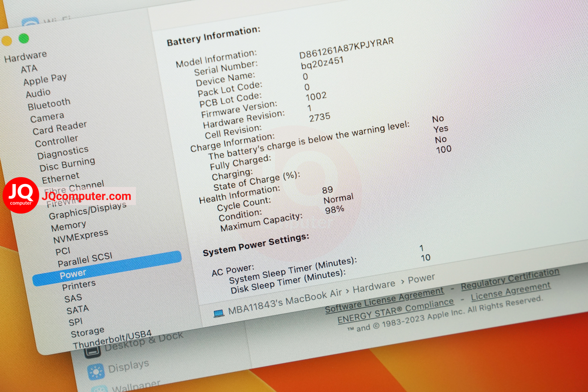This screenshot has height=392, width=588.
Task: Open Displays in System Settings behind
Action: coord(128,366)
